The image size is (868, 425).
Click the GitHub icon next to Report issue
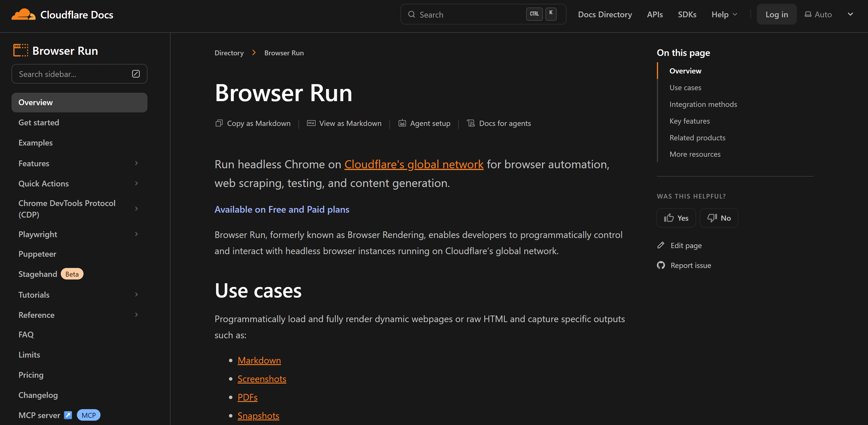[661, 265]
